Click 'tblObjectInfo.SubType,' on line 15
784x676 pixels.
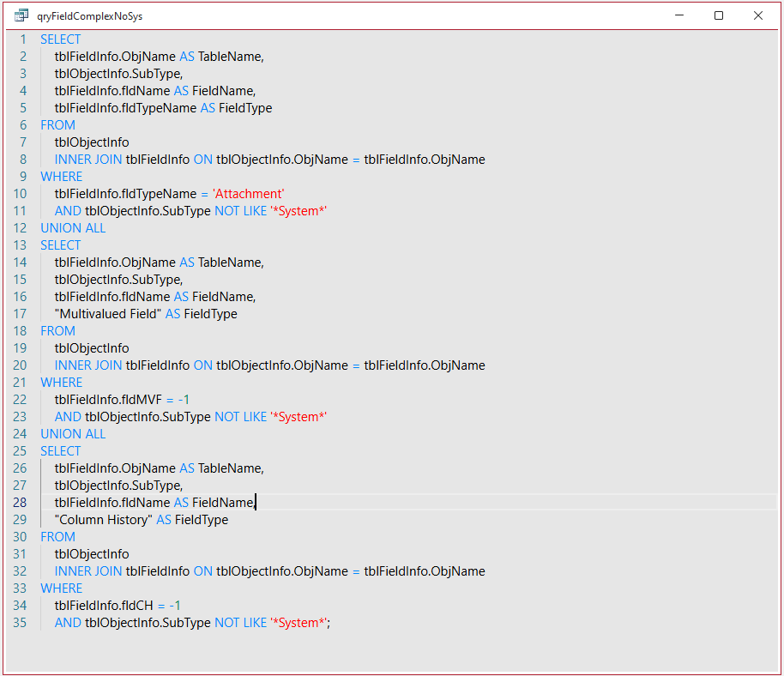coord(119,280)
